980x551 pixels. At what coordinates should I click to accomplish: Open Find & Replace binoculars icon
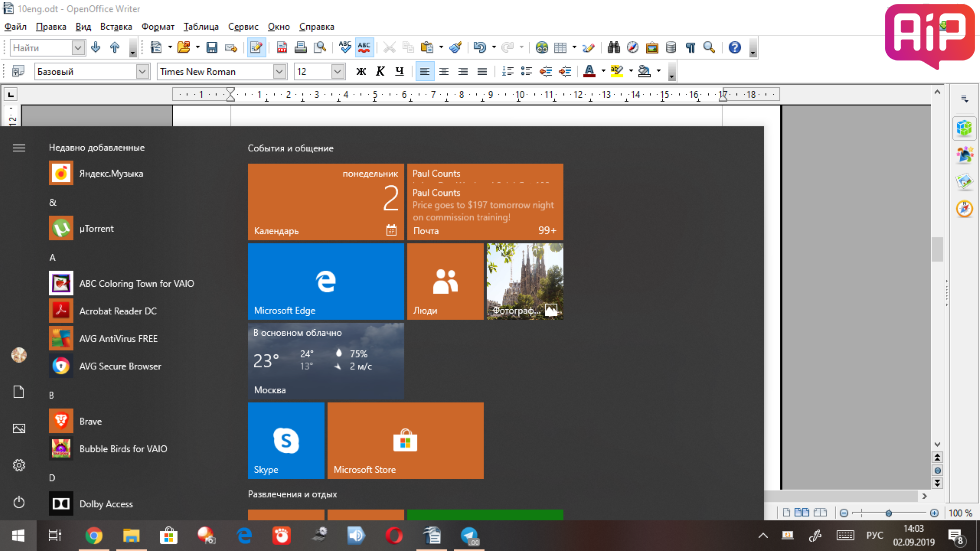pos(614,47)
